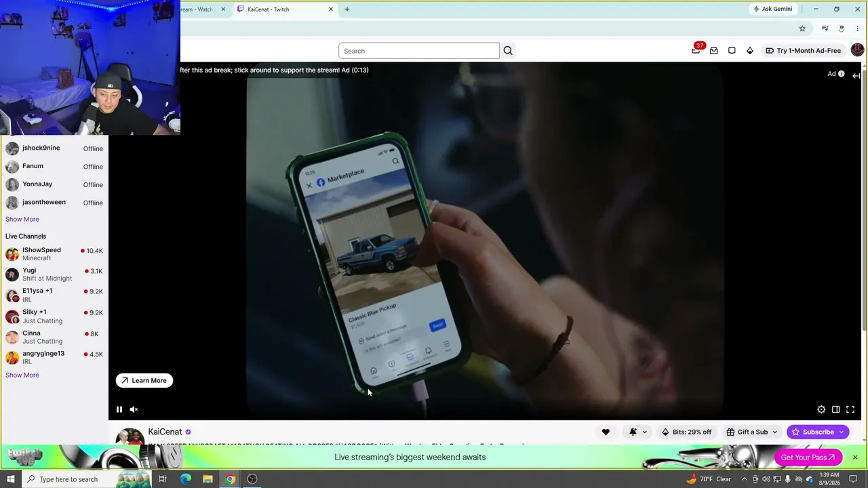This screenshot has height=488, width=868.
Task: Follow toggle heart button for KaiCenat
Action: 606,432
